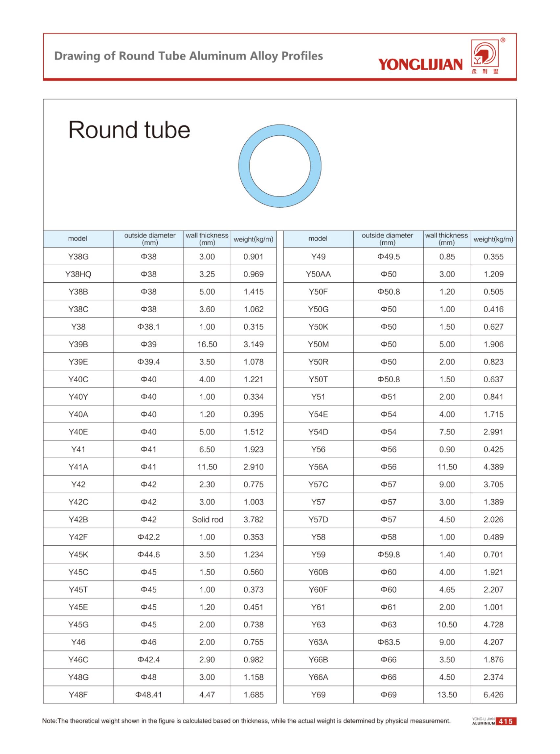Click the theoretical weight note text

pos(246,721)
